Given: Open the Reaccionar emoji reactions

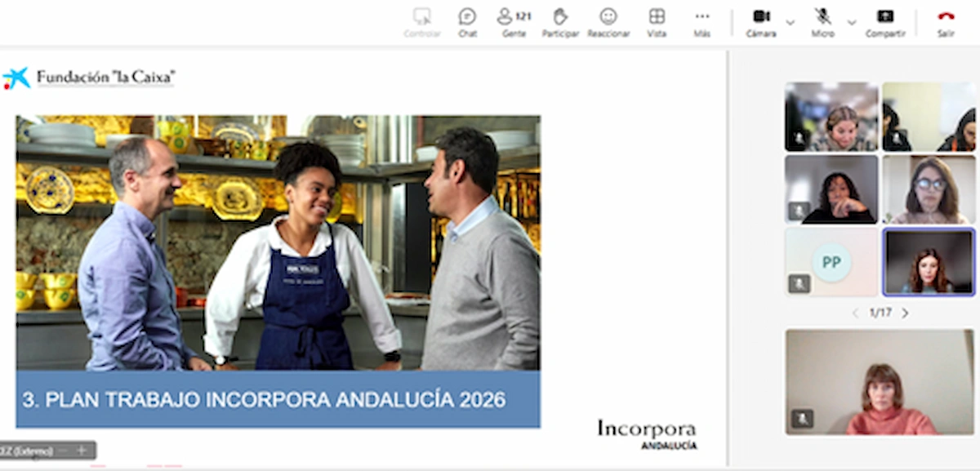Looking at the screenshot, I should pos(608,22).
